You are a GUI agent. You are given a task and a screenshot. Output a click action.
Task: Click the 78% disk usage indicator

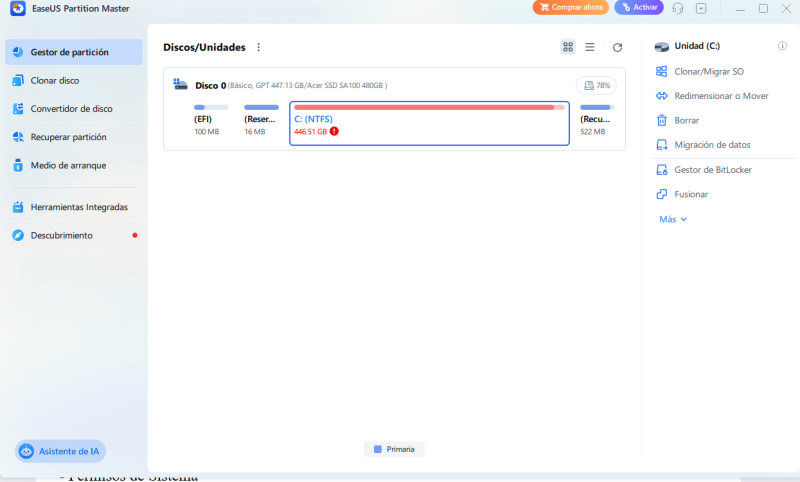click(596, 86)
